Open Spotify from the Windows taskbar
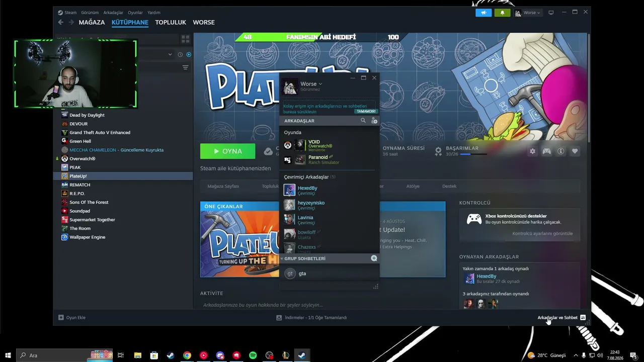This screenshot has height=362, width=644. pyautogui.click(x=253, y=355)
